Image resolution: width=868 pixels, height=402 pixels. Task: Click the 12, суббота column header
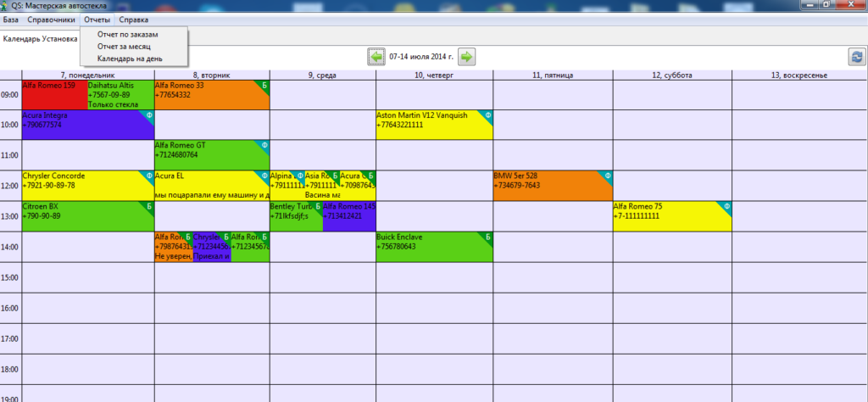point(672,75)
